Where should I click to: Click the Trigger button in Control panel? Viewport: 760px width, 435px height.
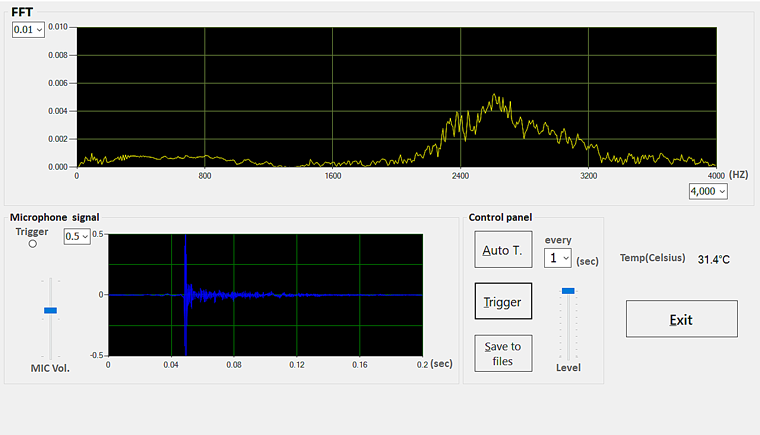coord(503,301)
